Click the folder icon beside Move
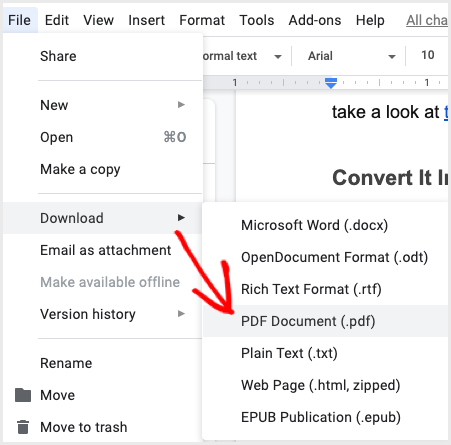This screenshot has width=451, height=445. [23, 395]
